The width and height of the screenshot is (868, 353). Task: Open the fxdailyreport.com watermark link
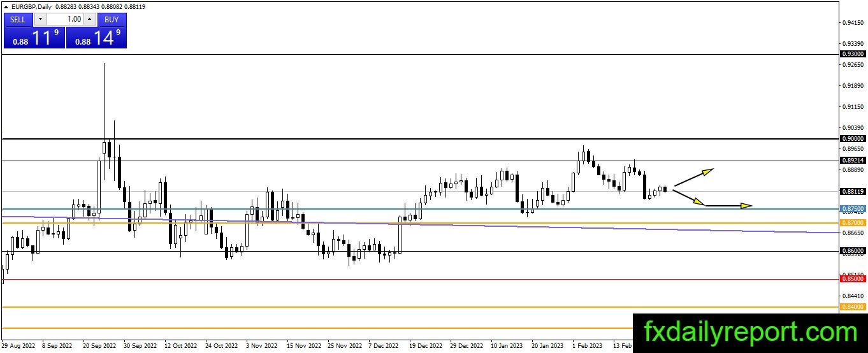point(750,332)
